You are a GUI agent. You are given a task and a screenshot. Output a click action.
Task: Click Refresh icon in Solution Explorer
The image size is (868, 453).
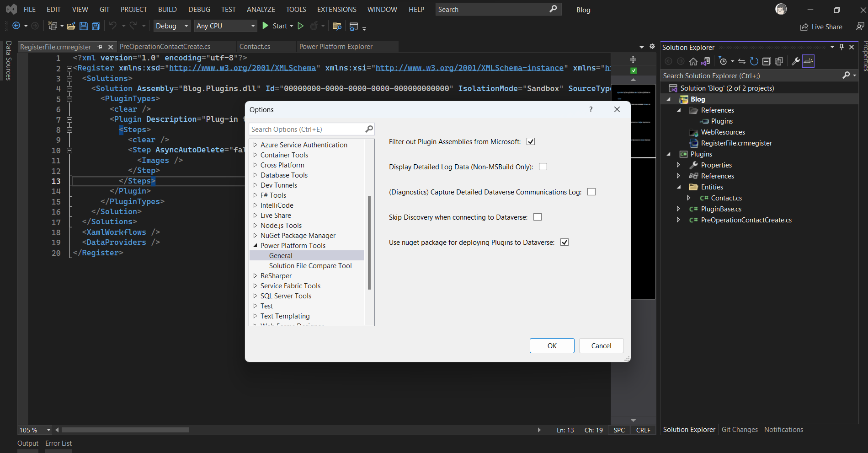click(x=754, y=61)
